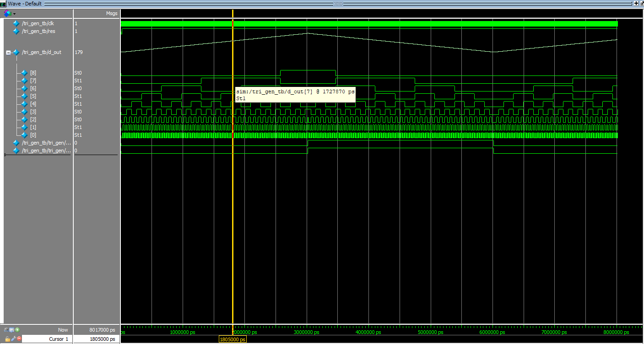Toggle leaf names display icon beside Now

tap(7, 329)
